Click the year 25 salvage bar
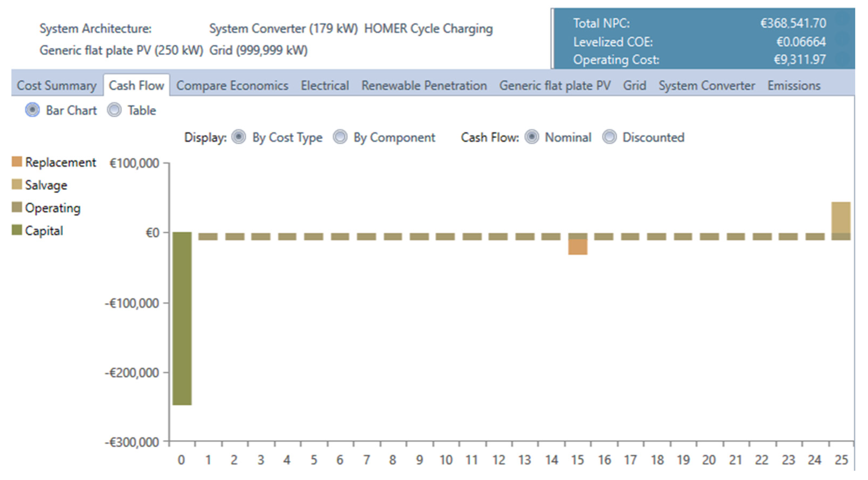This screenshot has width=868, height=480. tap(841, 217)
